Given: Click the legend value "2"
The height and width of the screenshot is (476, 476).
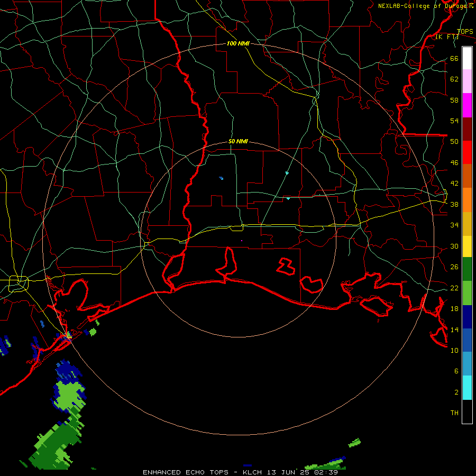Looking at the screenshot, I should 456,392.
